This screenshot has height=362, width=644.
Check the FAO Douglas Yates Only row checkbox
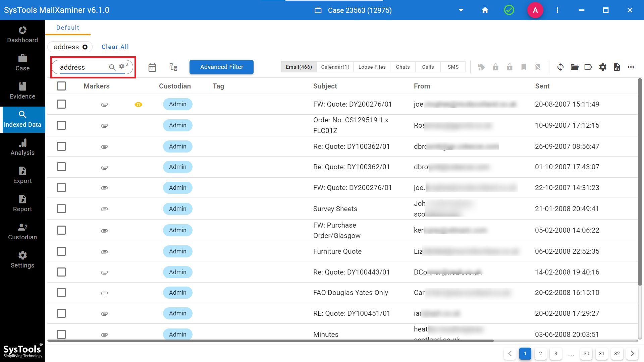(61, 293)
